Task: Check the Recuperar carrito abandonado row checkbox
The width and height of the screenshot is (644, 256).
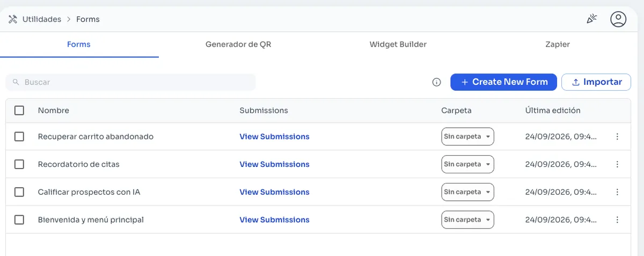Action: [19, 136]
